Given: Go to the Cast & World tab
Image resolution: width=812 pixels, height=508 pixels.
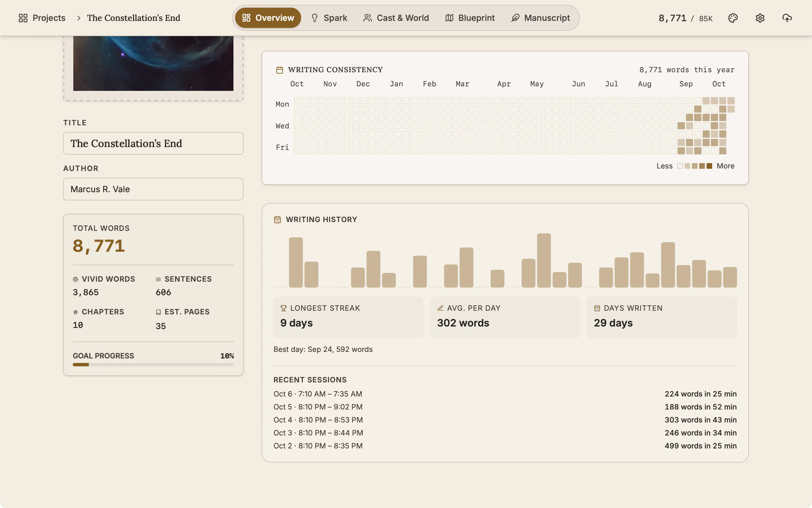Looking at the screenshot, I should [x=396, y=18].
